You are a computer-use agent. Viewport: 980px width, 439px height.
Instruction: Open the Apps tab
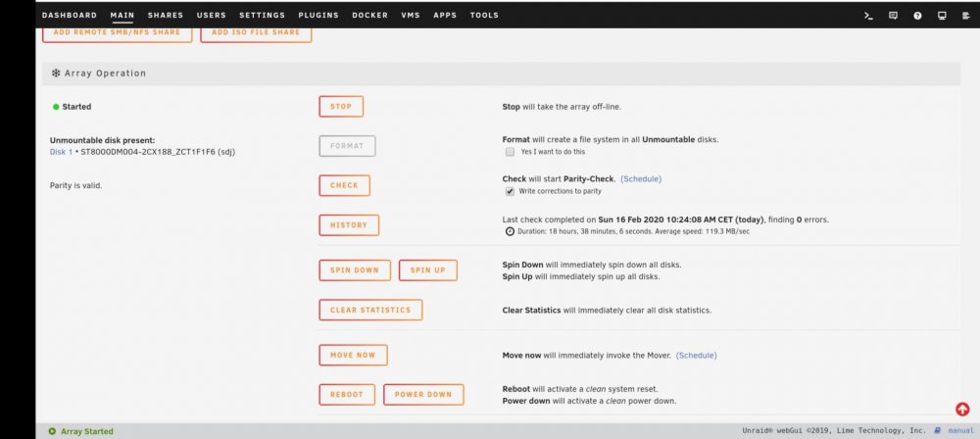coord(445,15)
